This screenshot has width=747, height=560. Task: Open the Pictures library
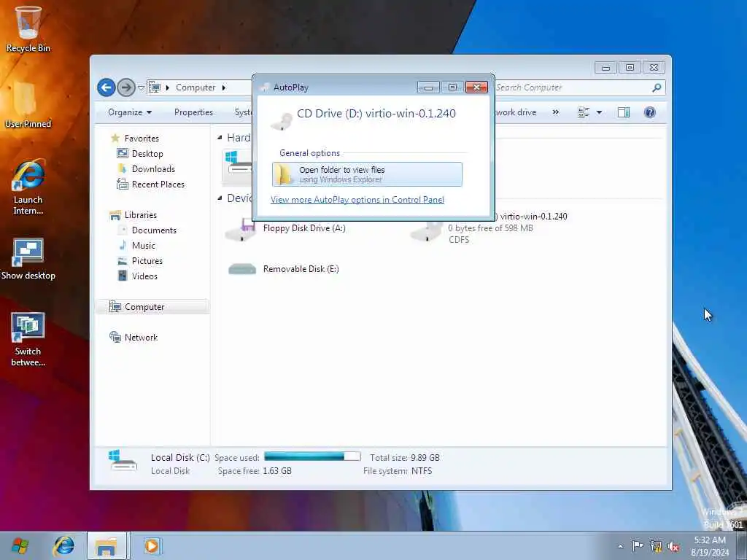click(x=147, y=261)
